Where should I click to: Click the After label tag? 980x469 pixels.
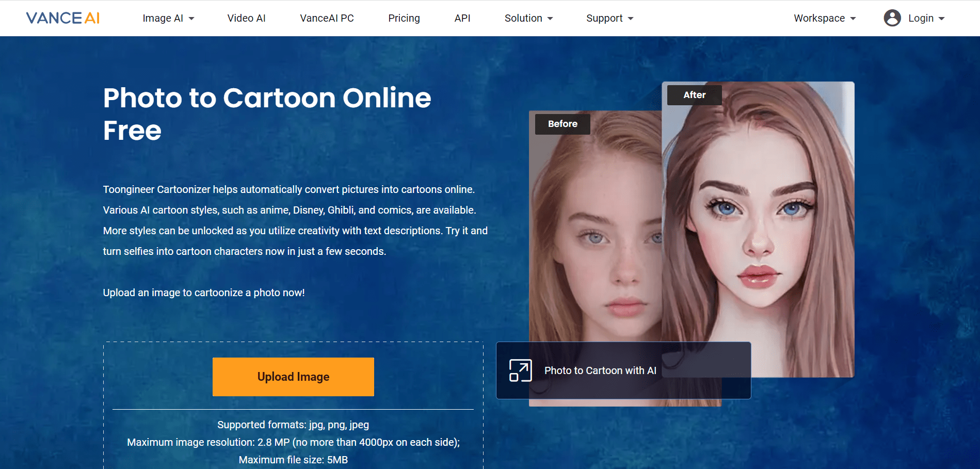click(694, 95)
